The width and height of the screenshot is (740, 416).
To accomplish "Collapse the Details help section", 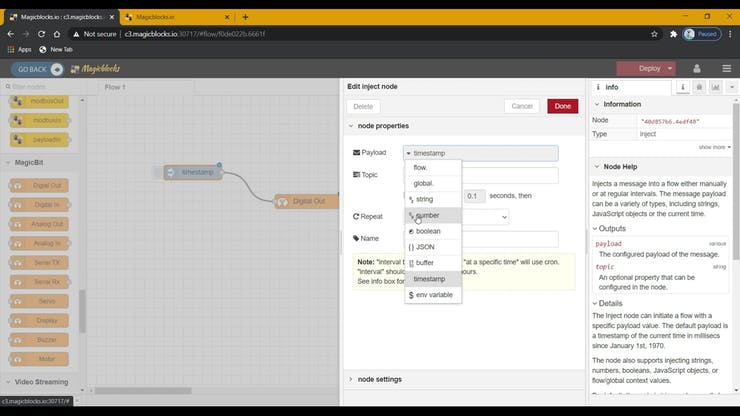I will pos(607,303).
